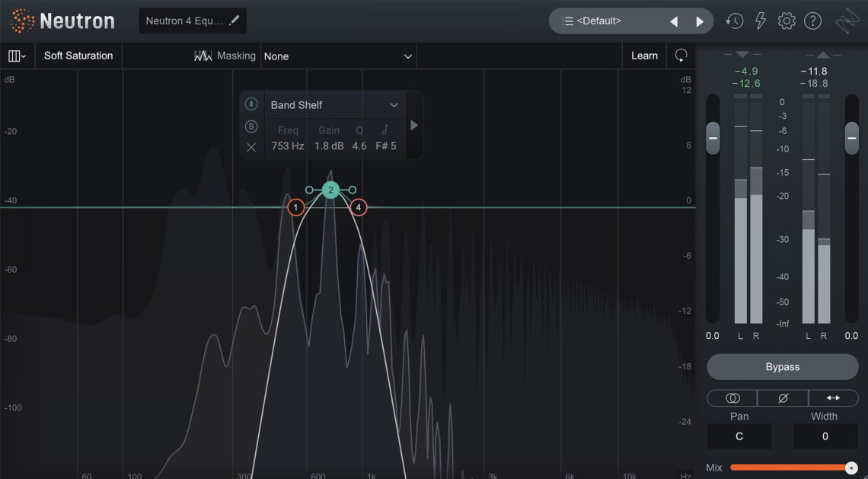Click the Masking waveform icon
Image resolution: width=868 pixels, height=479 pixels.
tap(203, 55)
